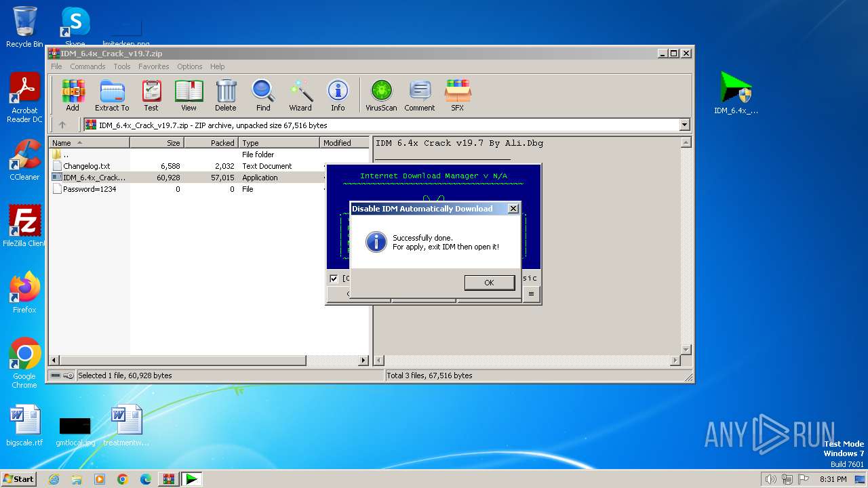Click the Test archive icon
Image resolution: width=868 pixels, height=488 pixels.
click(x=151, y=95)
